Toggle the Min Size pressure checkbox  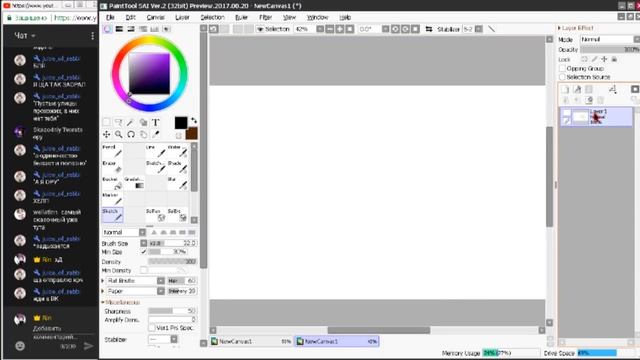tap(143, 252)
